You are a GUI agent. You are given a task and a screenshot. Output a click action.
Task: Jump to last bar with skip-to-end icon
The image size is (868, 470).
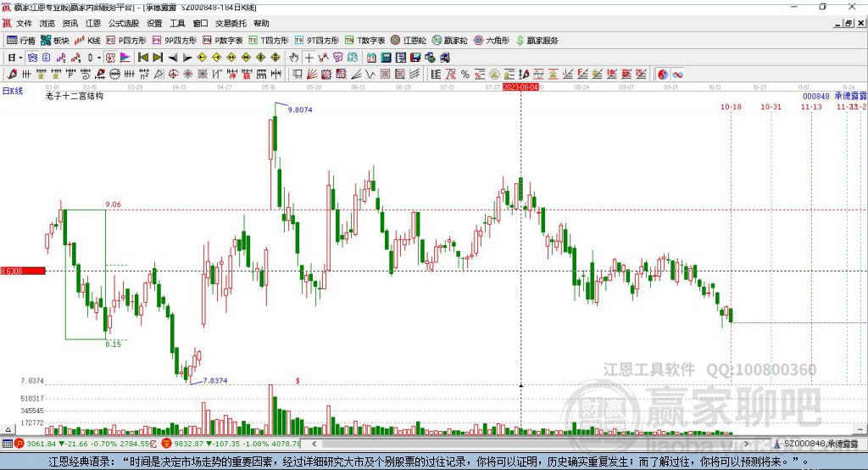point(159,58)
